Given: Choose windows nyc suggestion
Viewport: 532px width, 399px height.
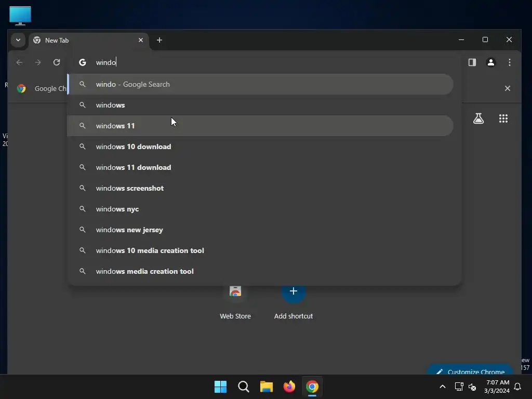Looking at the screenshot, I should click(x=260, y=209).
